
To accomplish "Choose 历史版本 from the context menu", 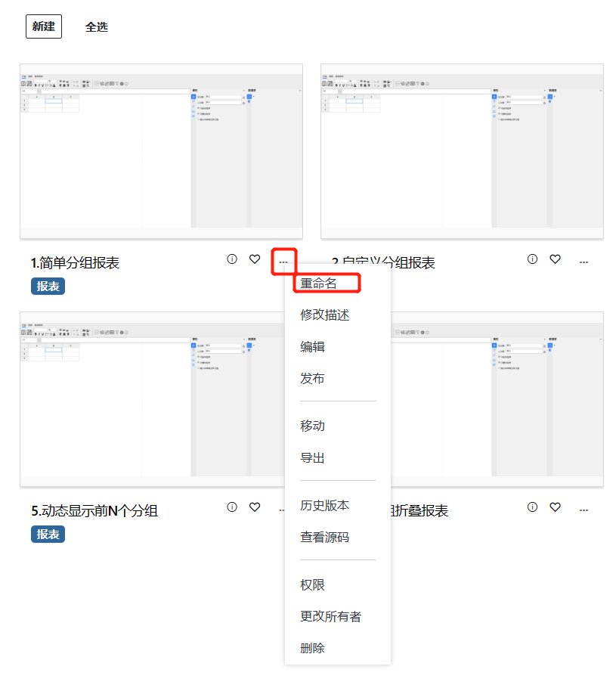I will (x=325, y=505).
